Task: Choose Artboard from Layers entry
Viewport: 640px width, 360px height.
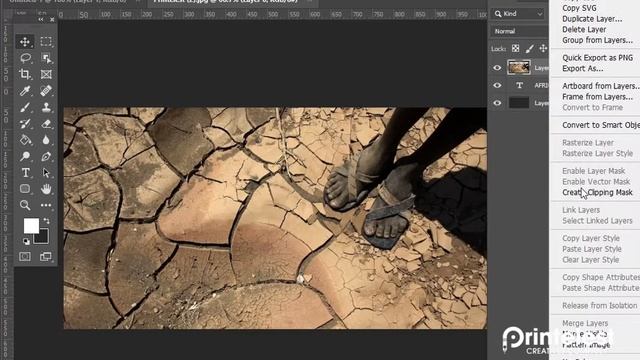Action: 600,86
